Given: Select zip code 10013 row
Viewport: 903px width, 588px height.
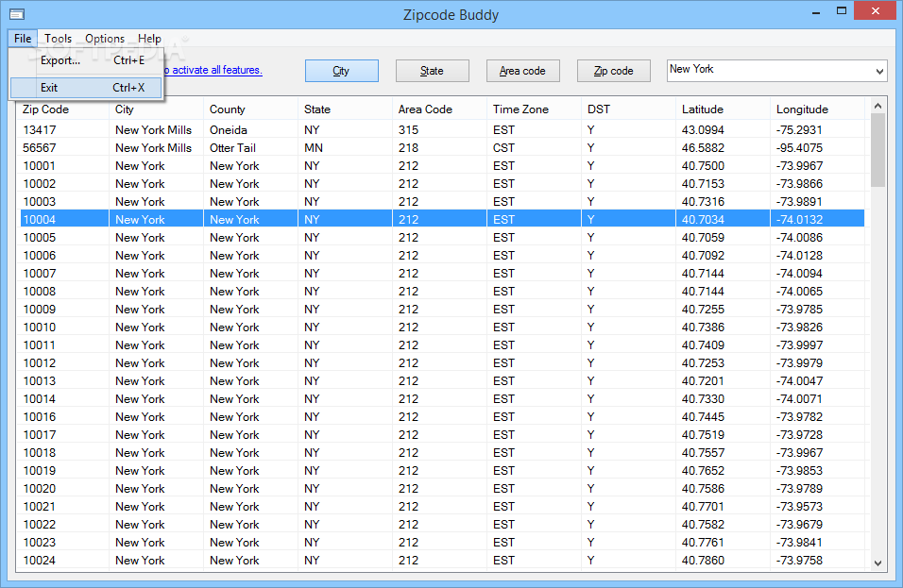Looking at the screenshot, I should (442, 381).
